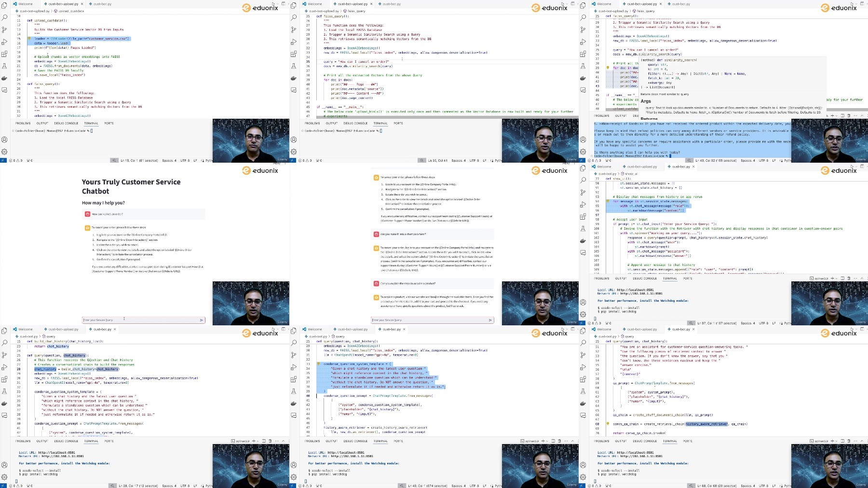Screen dimensions: 868x488
Task: Click send arrow in the titled chatbot frame
Action: pos(202,320)
